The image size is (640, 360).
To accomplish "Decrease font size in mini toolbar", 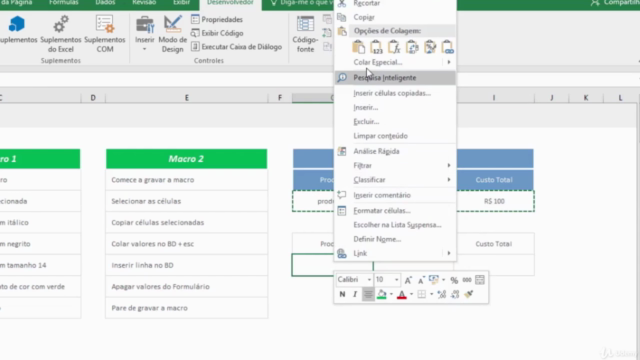I will [421, 280].
